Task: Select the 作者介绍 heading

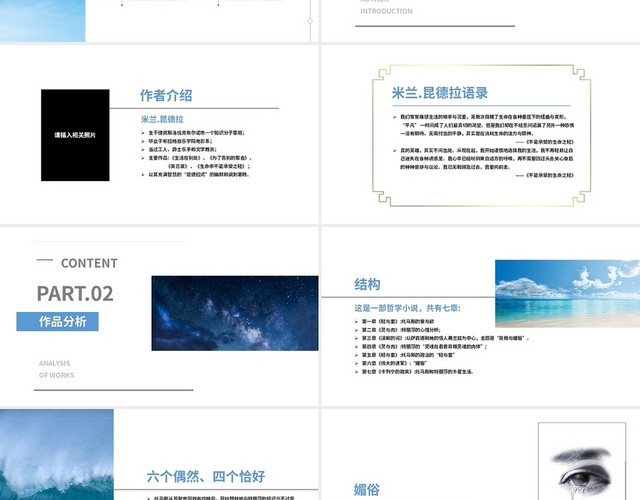Action: point(166,96)
